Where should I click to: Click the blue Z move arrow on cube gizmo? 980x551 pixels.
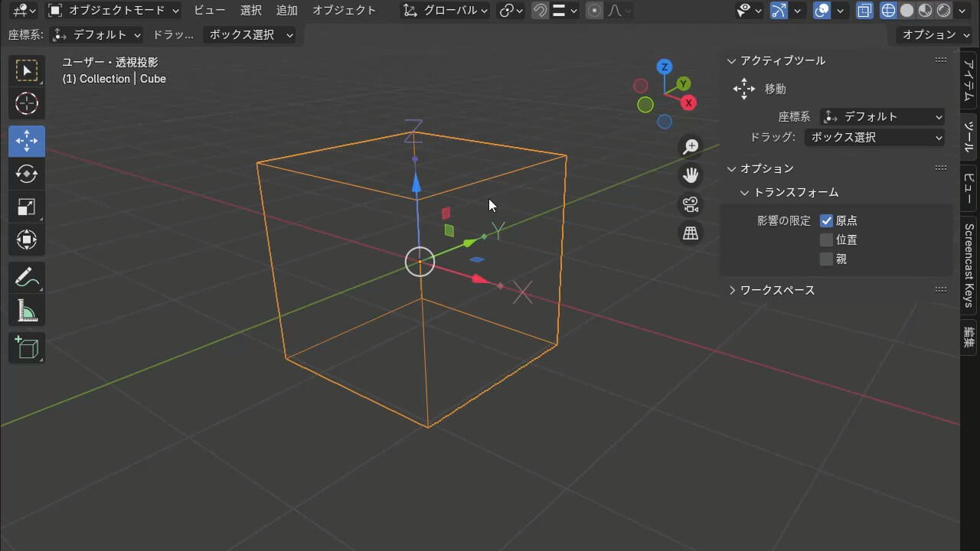(x=416, y=183)
